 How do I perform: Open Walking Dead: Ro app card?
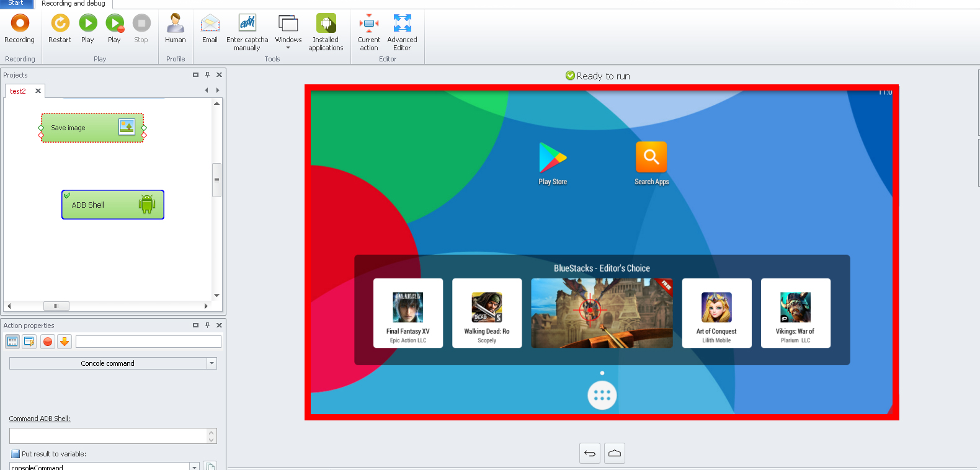pos(487,313)
